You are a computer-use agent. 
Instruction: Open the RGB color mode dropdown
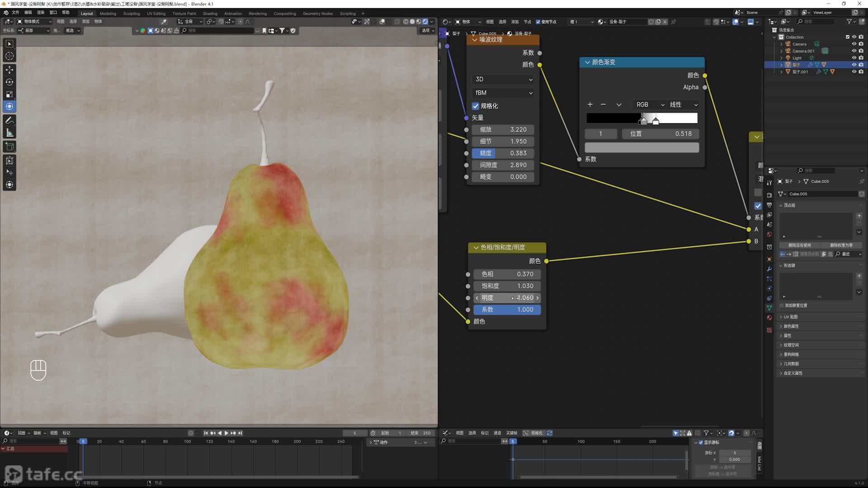pos(649,104)
